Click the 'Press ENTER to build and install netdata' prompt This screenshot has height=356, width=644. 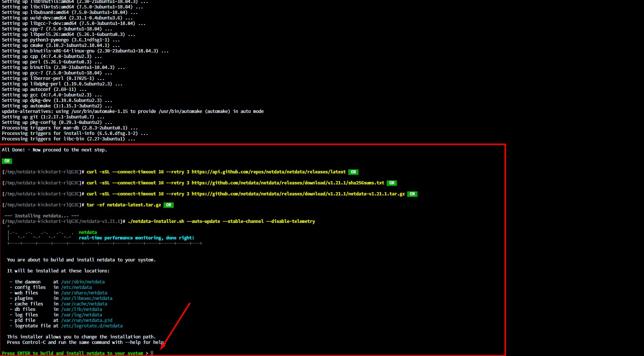click(x=73, y=353)
